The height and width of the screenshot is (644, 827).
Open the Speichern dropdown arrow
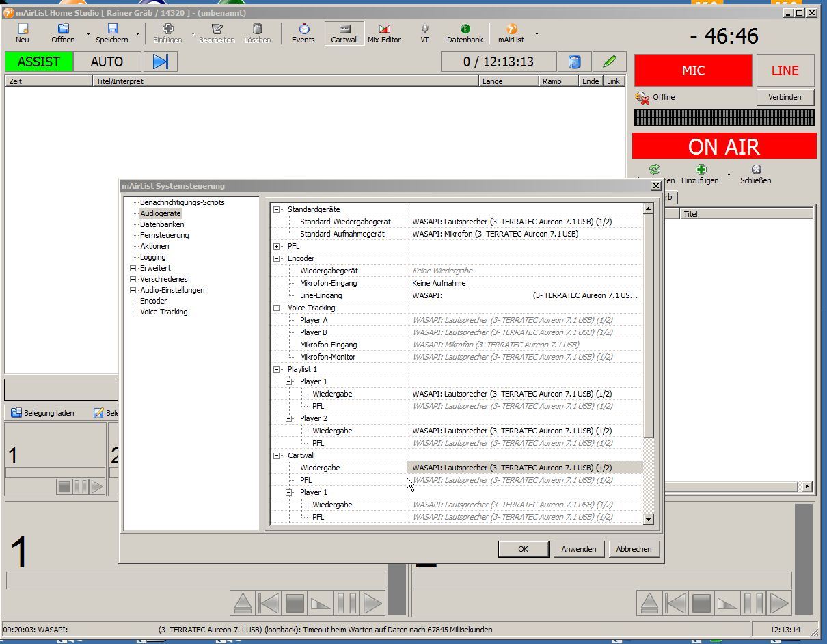click(138, 33)
